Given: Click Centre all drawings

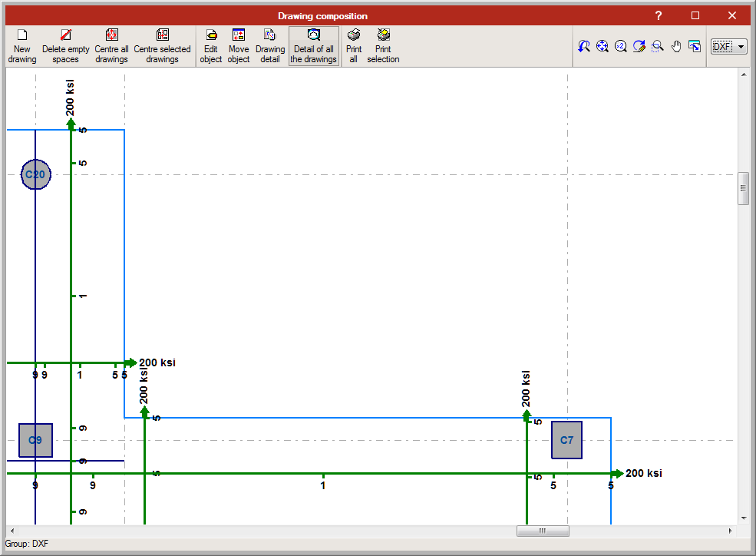Looking at the screenshot, I should tap(111, 46).
